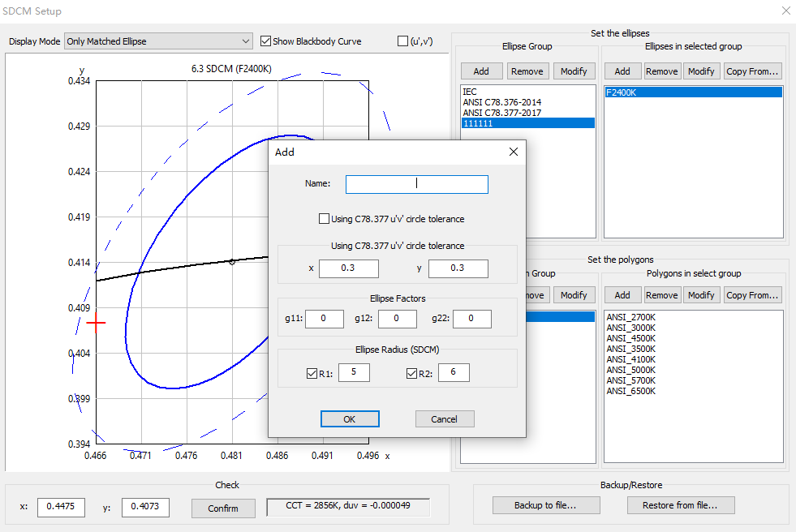
Task: Cancel the Add dialog
Action: (x=445, y=419)
